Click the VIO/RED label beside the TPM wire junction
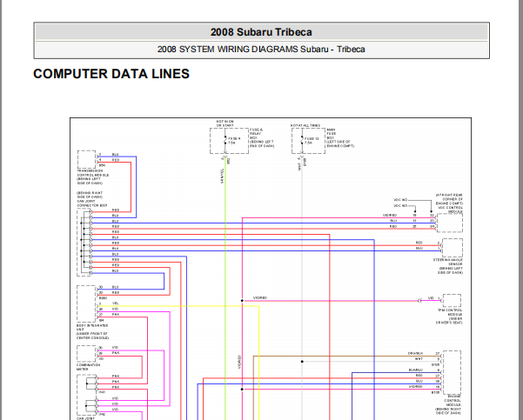The height and width of the screenshot is (420, 523). click(260, 297)
